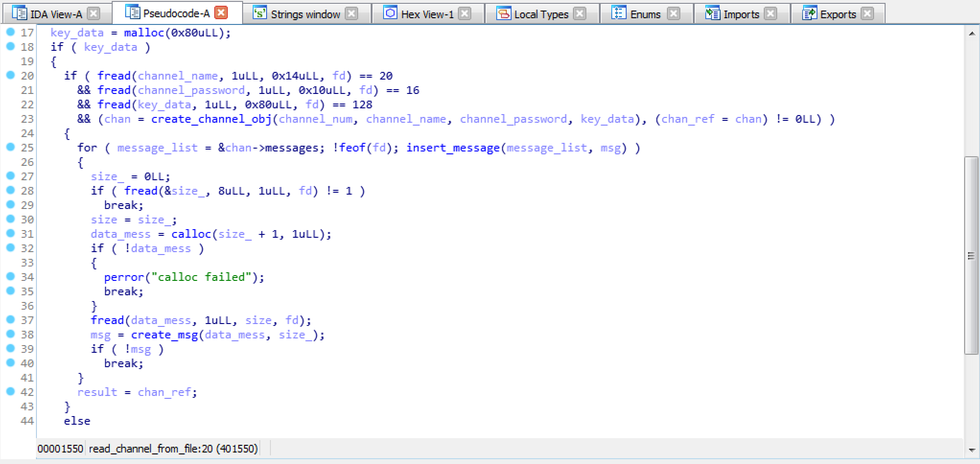The width and height of the screenshot is (980, 464).
Task: Click the Pseudocode-A document icon
Action: click(x=132, y=12)
